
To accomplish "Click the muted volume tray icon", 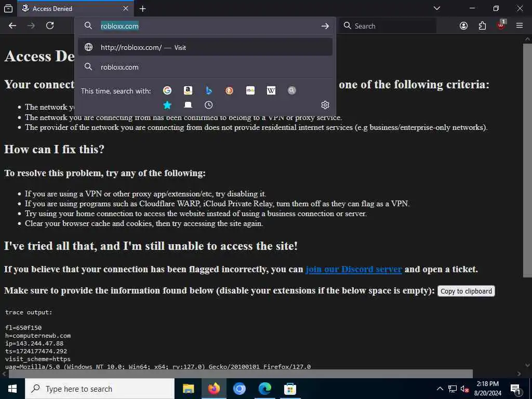I will 464,389.
